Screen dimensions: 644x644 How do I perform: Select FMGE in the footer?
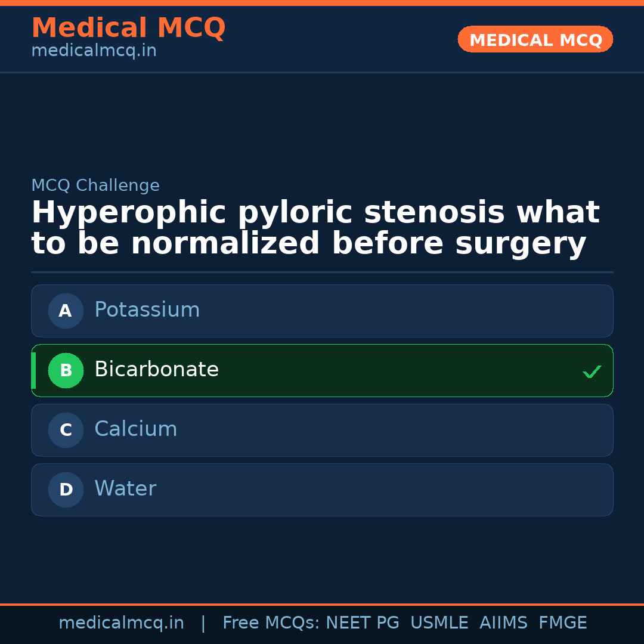[562, 623]
